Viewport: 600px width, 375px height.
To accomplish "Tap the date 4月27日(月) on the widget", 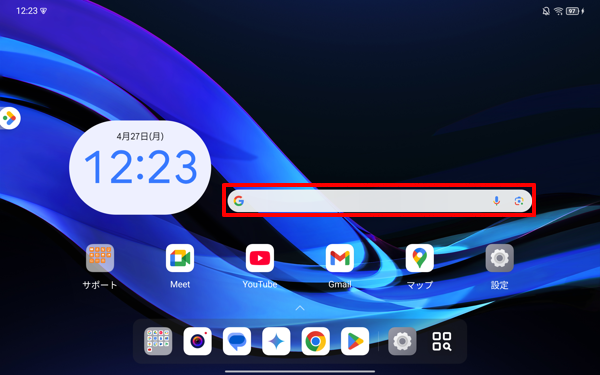I will tap(140, 136).
